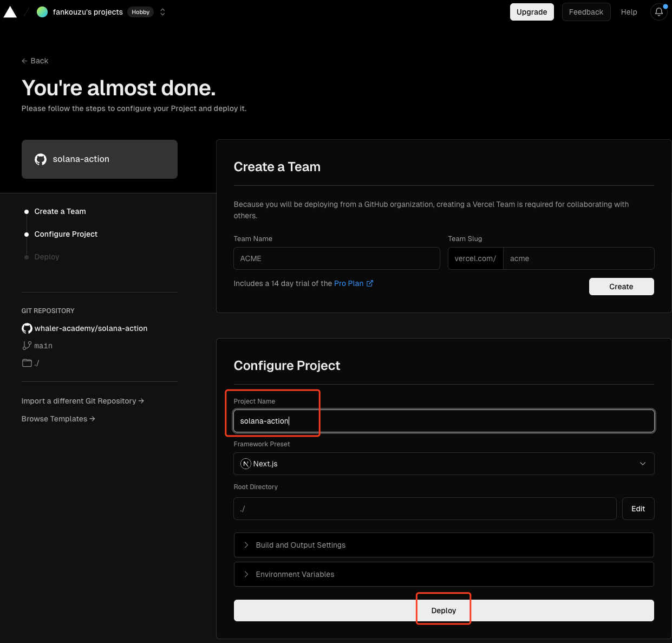The image size is (672, 643).
Task: Expand Environment Variables section
Action: coord(443,574)
